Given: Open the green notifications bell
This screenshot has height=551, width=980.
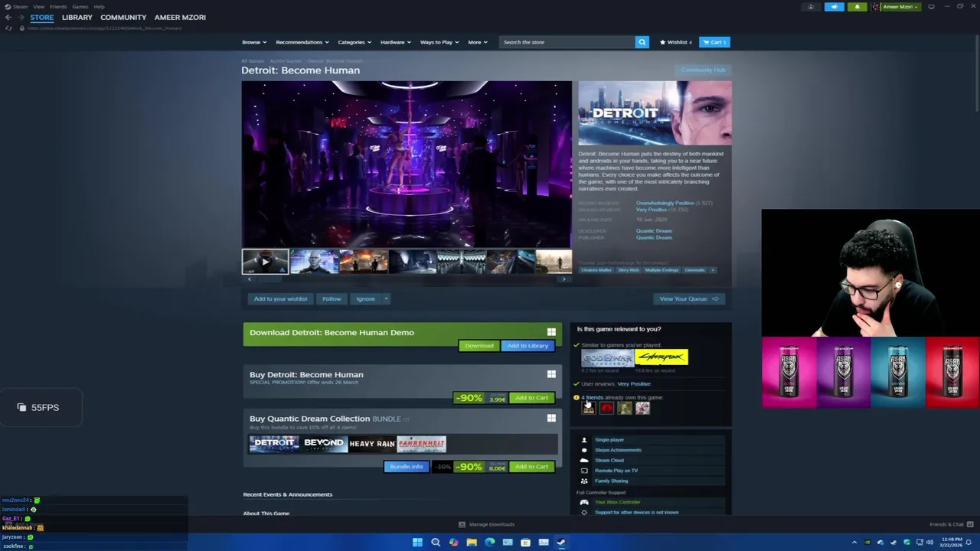Looking at the screenshot, I should [857, 7].
